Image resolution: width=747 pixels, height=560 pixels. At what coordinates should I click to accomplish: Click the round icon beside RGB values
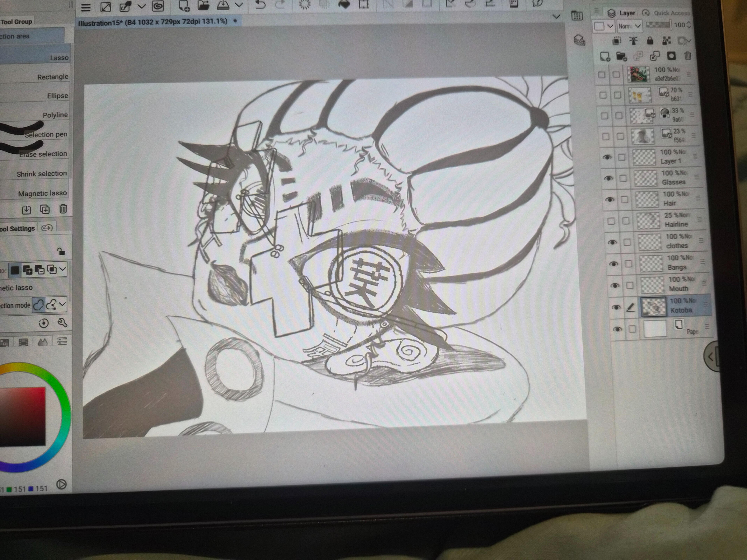pos(61,485)
